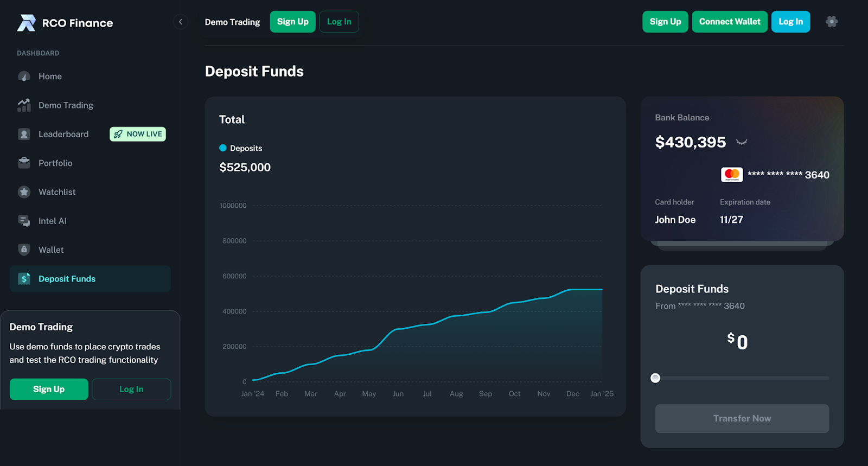Open Demo Trading in the sidebar
This screenshot has width=868, height=466.
coord(90,105)
